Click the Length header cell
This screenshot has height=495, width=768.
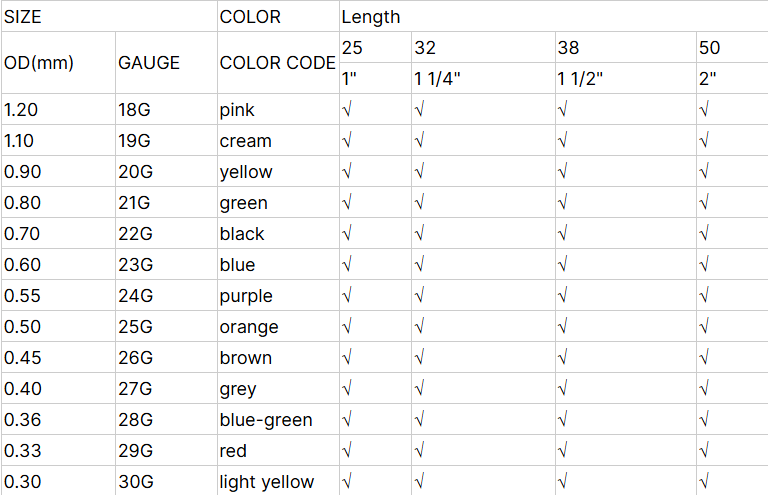point(371,17)
